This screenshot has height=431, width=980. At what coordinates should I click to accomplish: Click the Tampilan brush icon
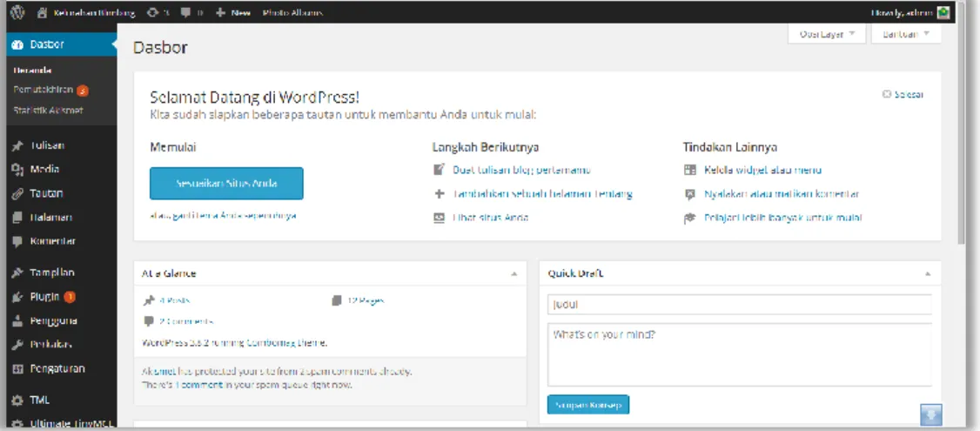tap(18, 273)
